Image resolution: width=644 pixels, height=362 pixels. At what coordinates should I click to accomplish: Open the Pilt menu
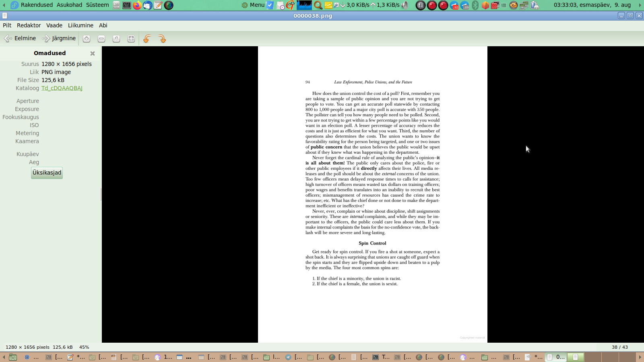tap(7, 25)
